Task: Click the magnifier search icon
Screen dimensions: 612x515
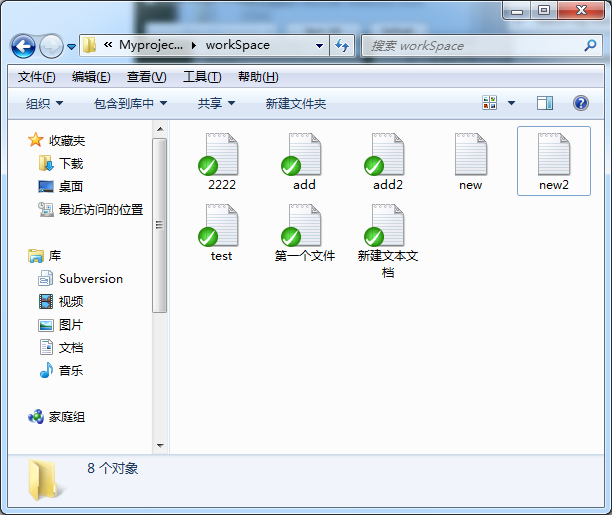Action: (590, 46)
